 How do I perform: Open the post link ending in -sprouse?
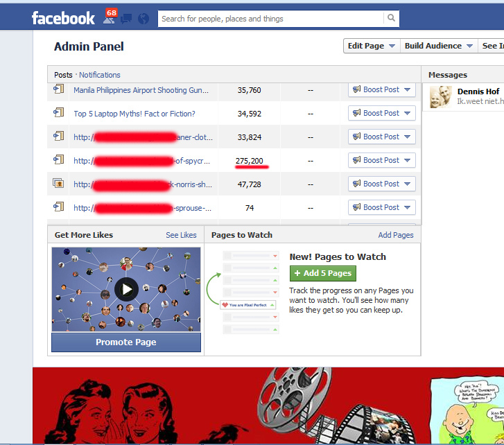(x=142, y=208)
